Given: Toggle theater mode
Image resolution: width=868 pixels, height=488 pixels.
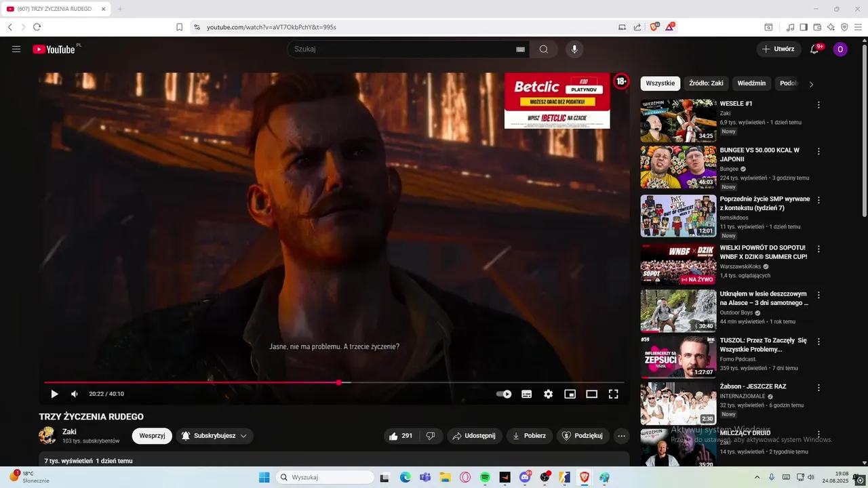Looking at the screenshot, I should (x=591, y=394).
